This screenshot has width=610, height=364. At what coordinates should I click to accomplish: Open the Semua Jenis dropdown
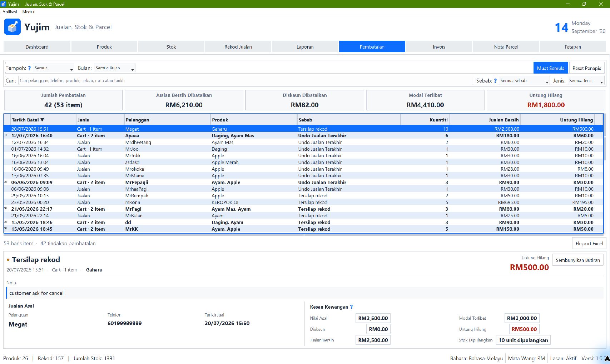coord(586,81)
